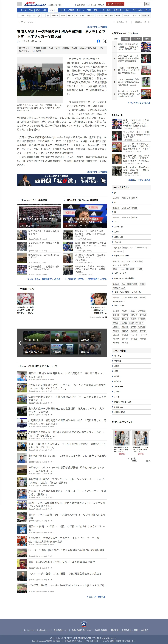168x644 pixels.
Task: Open the 三笘薫 player tag
Action: (124, 311)
